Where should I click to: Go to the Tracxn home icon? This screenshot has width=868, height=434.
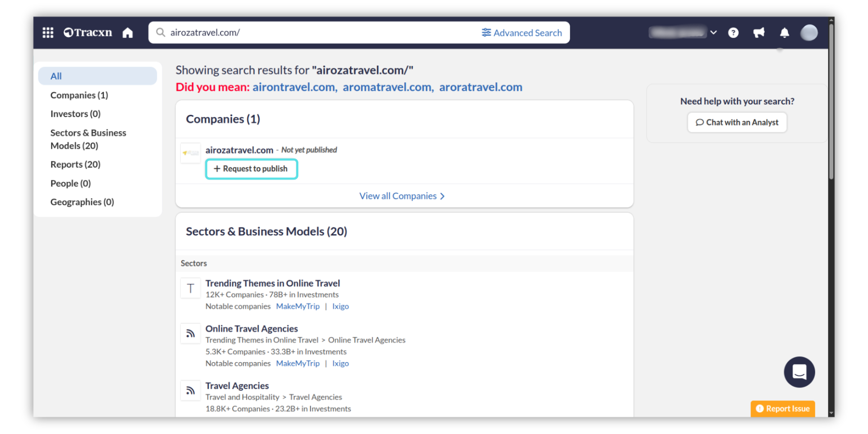point(127,33)
